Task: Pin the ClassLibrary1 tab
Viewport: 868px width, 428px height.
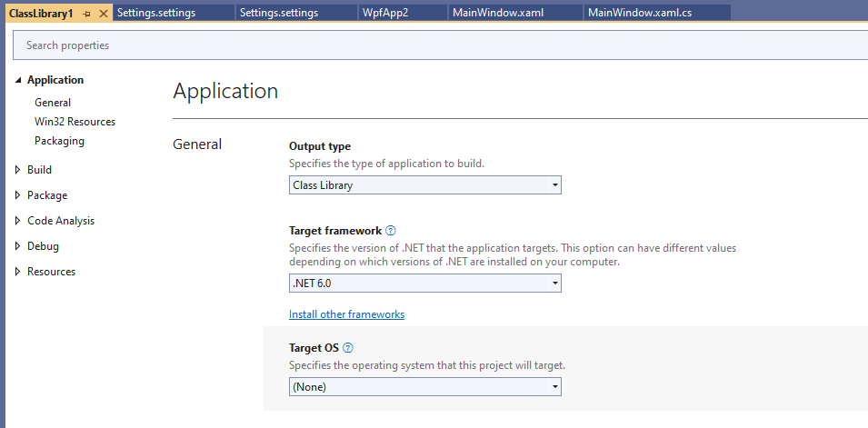Action: (x=86, y=14)
